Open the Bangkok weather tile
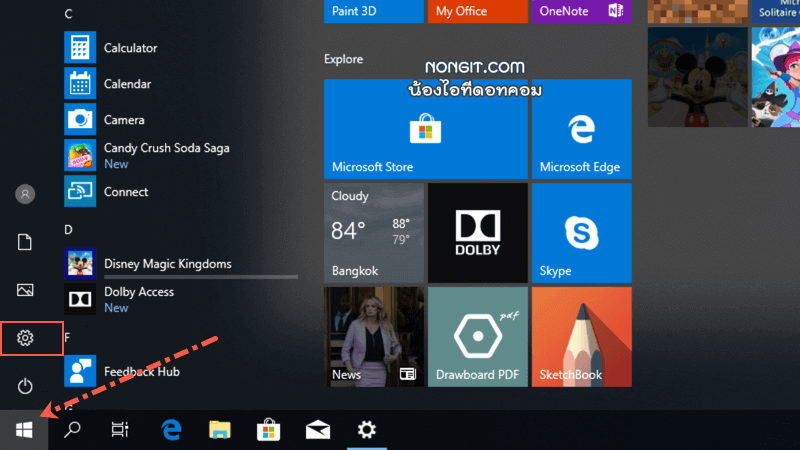The width and height of the screenshot is (800, 450). pos(373,233)
